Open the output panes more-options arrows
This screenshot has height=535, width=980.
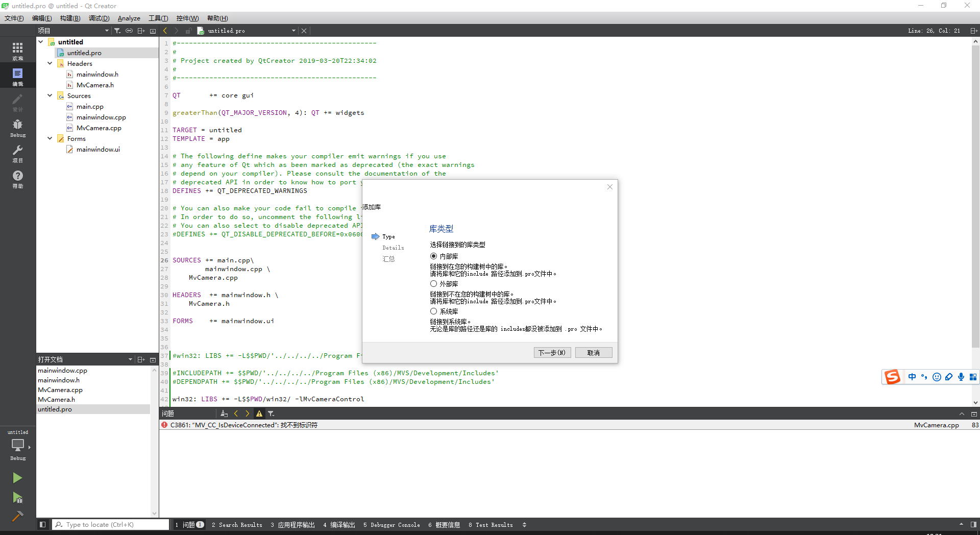(524, 525)
